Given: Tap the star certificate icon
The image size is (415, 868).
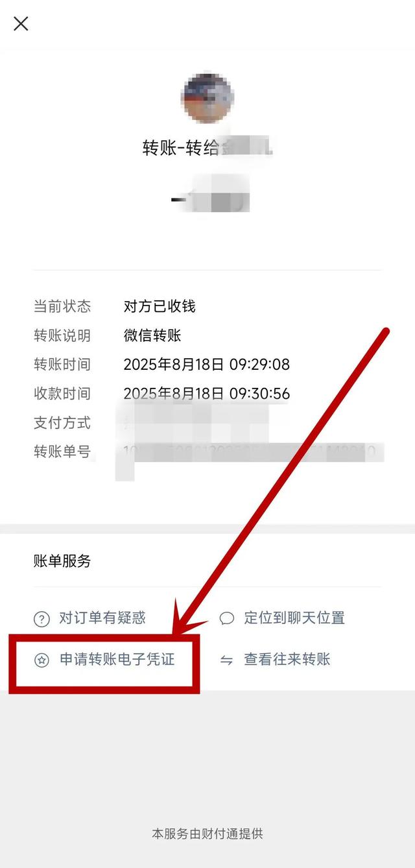Looking at the screenshot, I should tap(41, 660).
